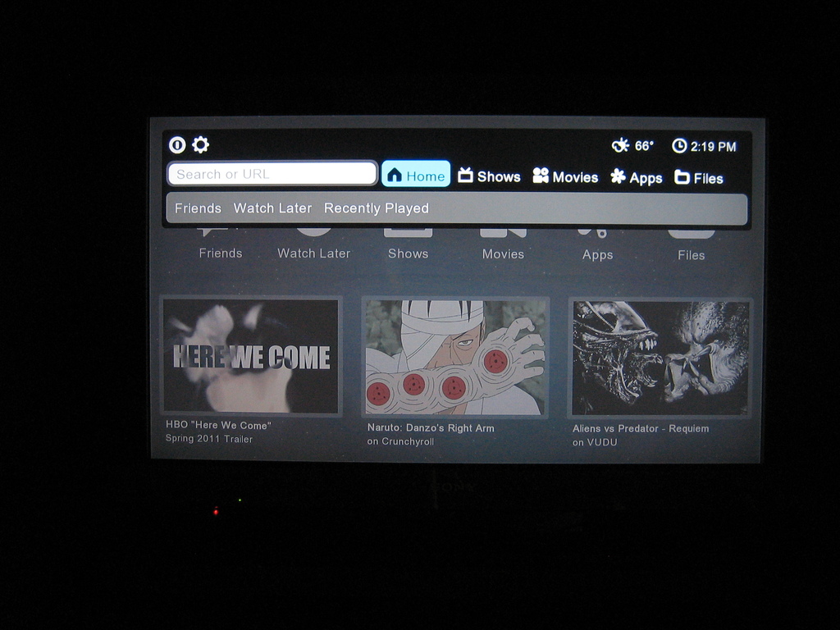The width and height of the screenshot is (840, 630).
Task: Open the Files tab in the top navigation
Action: point(699,178)
